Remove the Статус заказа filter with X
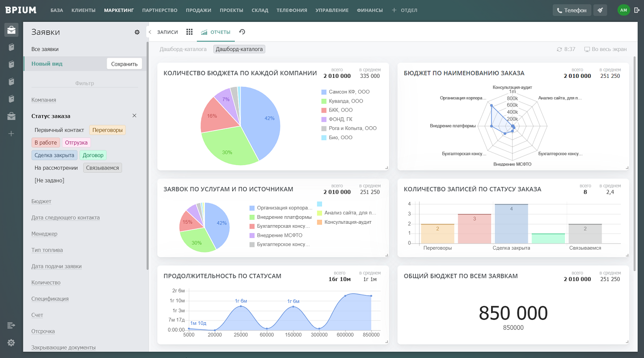Screen dimensions: 644x358 tap(134, 116)
